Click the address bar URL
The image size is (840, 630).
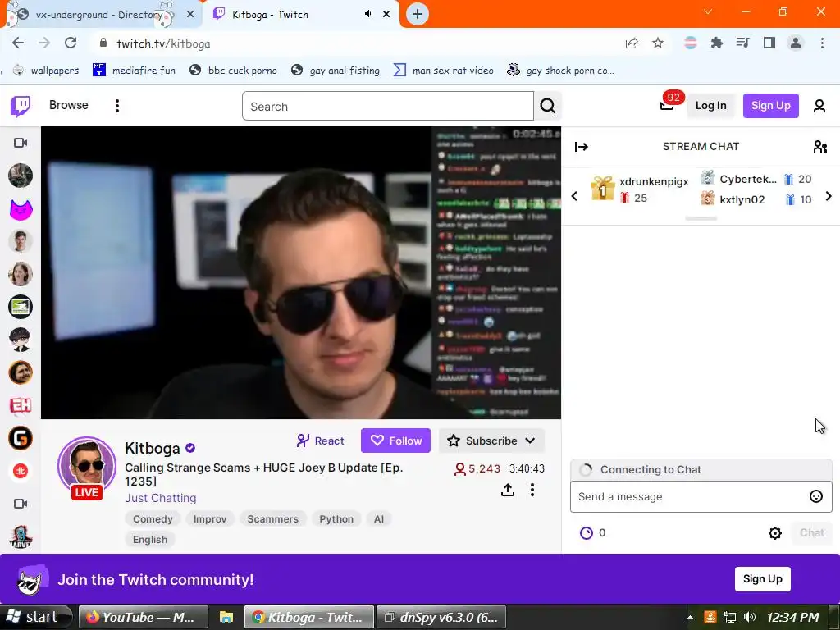pyautogui.click(x=163, y=43)
